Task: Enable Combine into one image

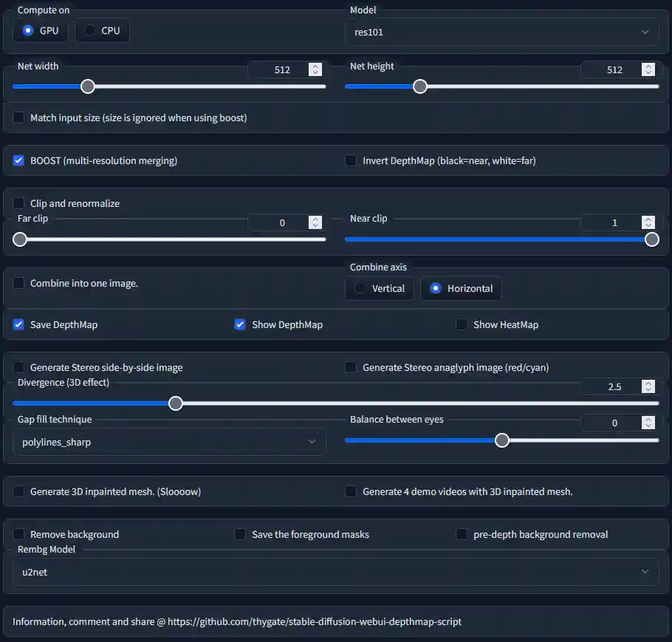Action: click(x=18, y=283)
